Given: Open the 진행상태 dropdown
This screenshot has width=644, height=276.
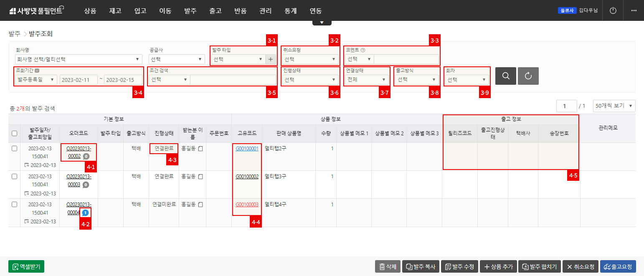Looking at the screenshot, I should coord(310,79).
